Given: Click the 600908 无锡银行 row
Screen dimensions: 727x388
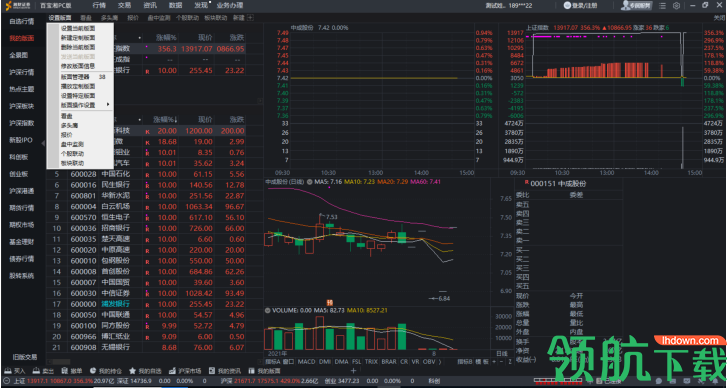Looking at the screenshot, I should coord(147,347).
